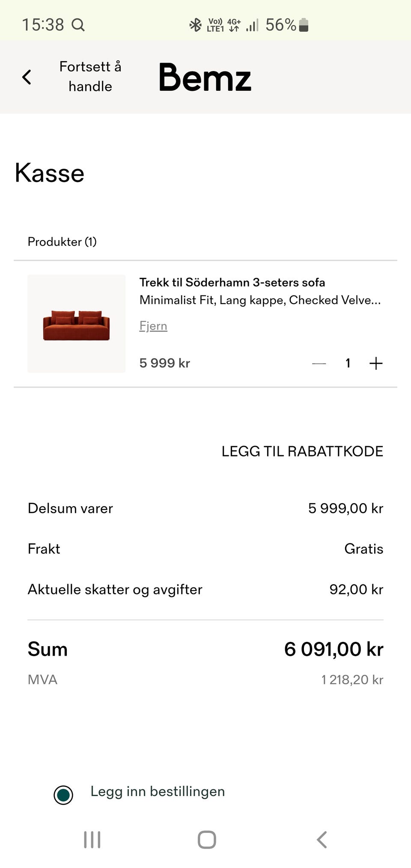
Task: Open the Bemz logo home link
Action: click(205, 78)
